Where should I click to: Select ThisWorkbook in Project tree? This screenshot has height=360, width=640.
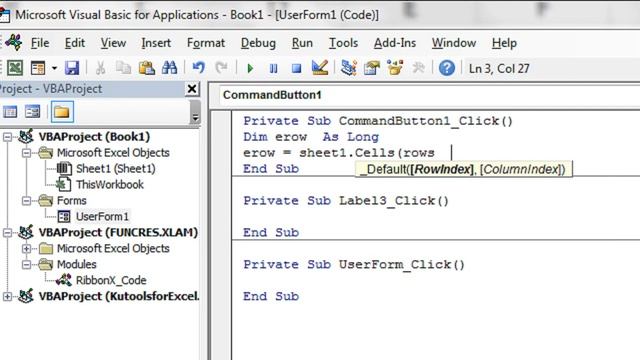(110, 184)
